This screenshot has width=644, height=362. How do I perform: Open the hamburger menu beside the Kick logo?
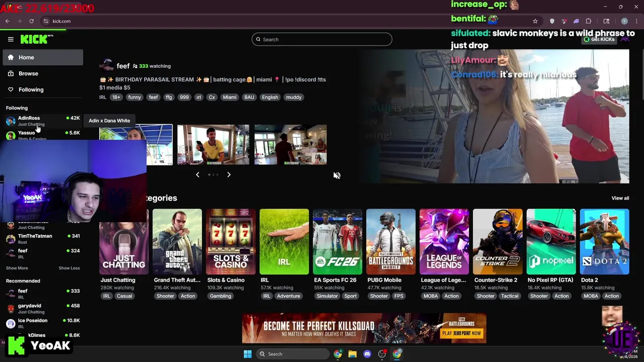[11, 39]
